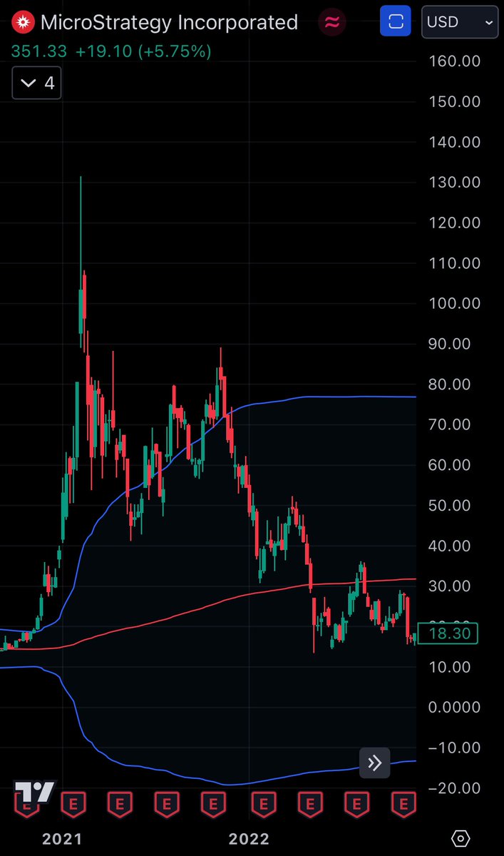Image resolution: width=504 pixels, height=856 pixels.
Task: Jump to latest bar with double-arrow button
Action: click(375, 764)
